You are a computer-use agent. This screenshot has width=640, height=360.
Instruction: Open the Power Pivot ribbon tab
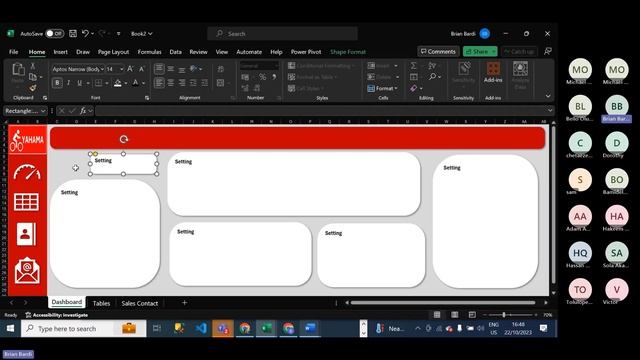306,52
